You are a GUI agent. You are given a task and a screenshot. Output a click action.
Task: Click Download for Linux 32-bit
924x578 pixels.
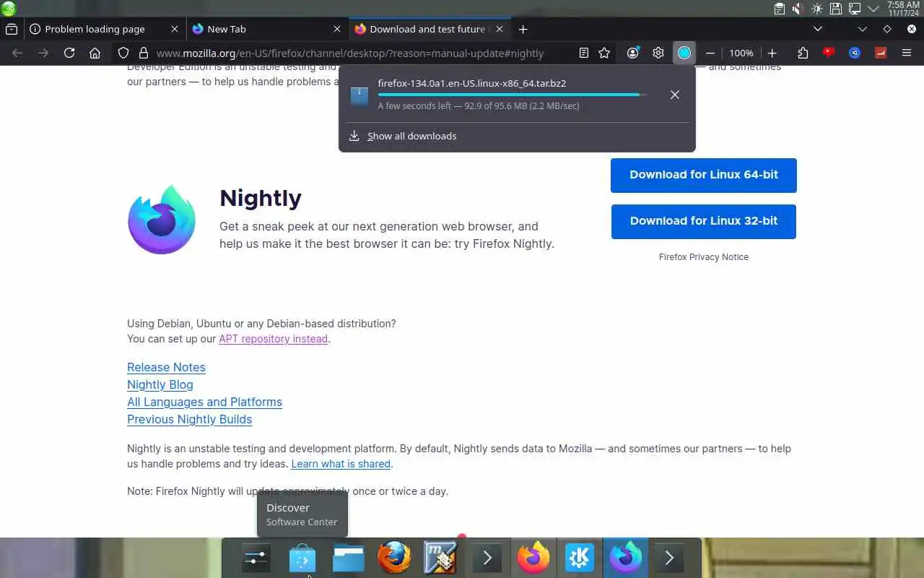[x=704, y=221]
